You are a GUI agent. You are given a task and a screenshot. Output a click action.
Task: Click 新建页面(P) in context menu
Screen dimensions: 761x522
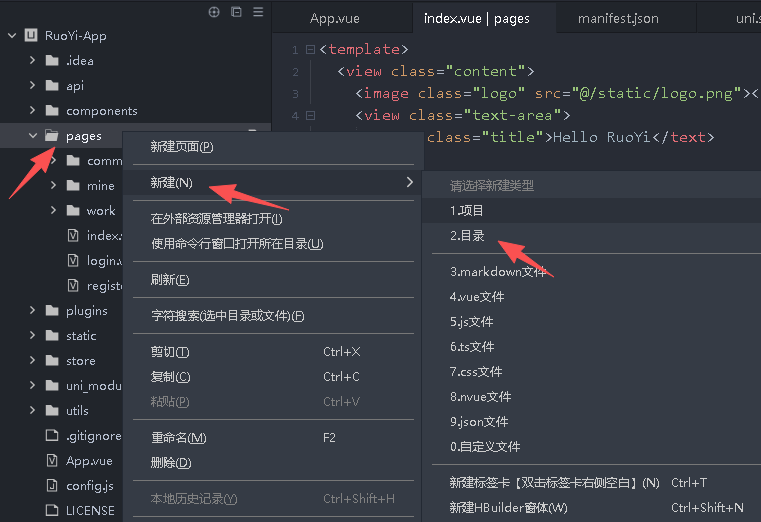(x=181, y=147)
